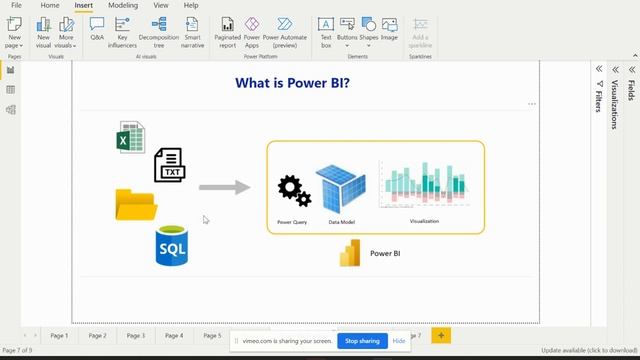Open the Help ribbon tab
The width and height of the screenshot is (640, 360).
191,5
